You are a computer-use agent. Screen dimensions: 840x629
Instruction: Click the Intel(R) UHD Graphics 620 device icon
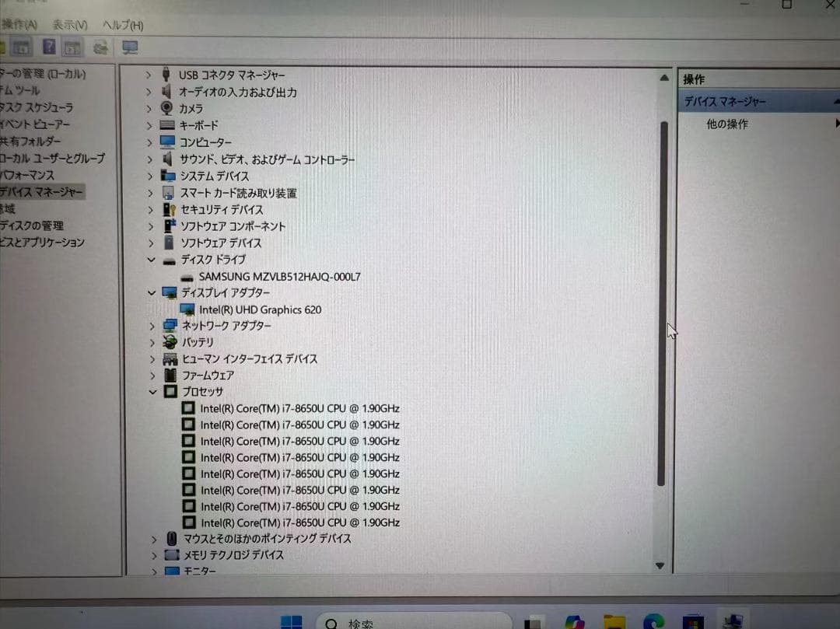(187, 309)
